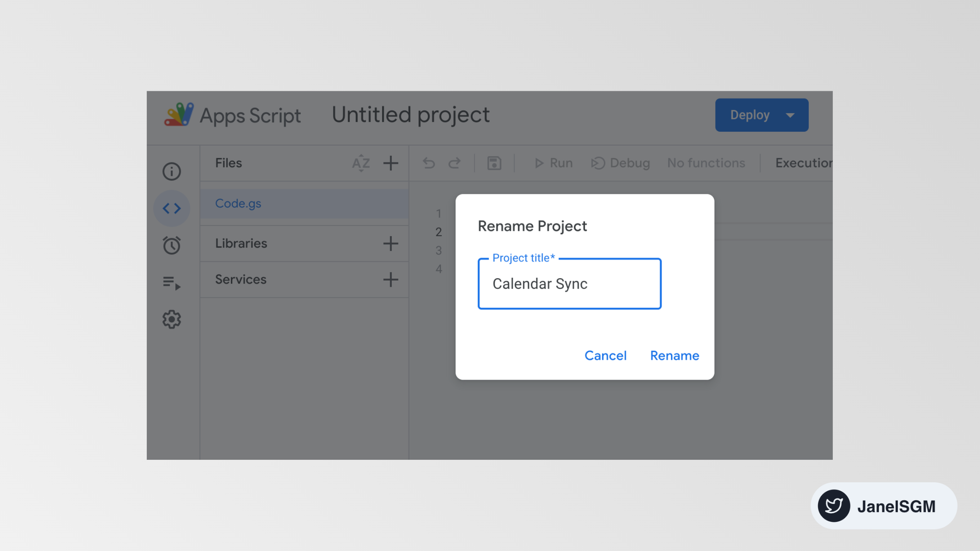Cancel the Rename Project dialog
This screenshot has height=551, width=980.
pos(605,356)
